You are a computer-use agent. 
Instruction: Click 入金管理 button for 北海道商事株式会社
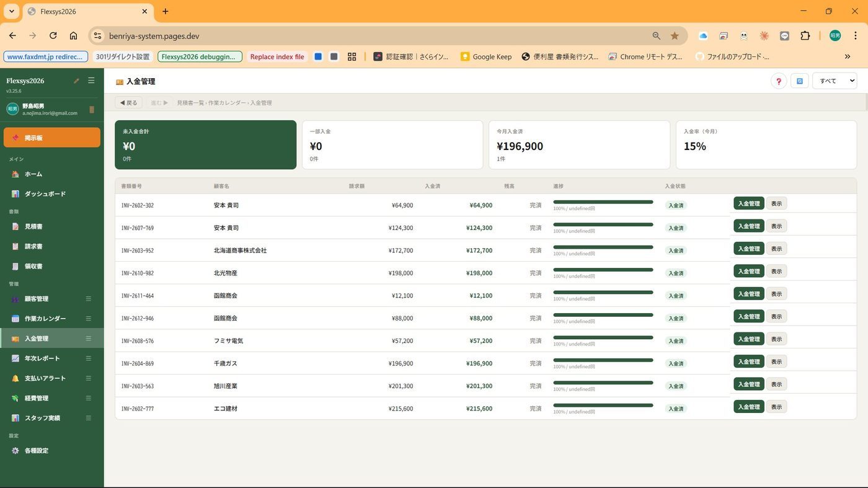pyautogui.click(x=749, y=249)
